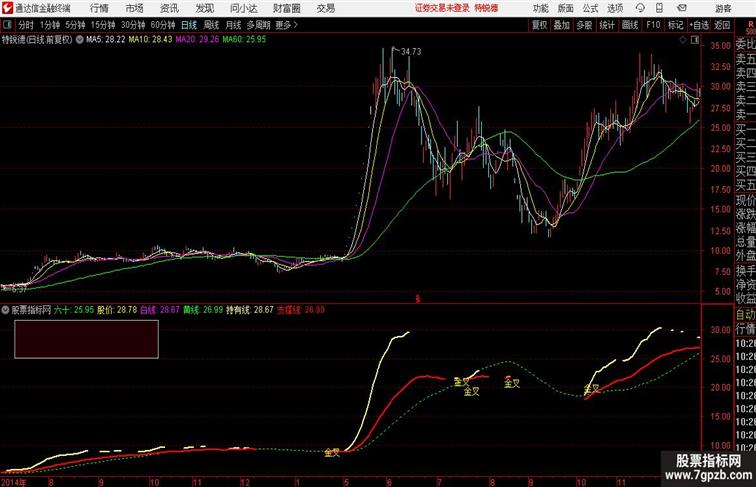The height and width of the screenshot is (487, 756).
Task: Toggle the side panel icon at chart top-right
Action: click(695, 40)
